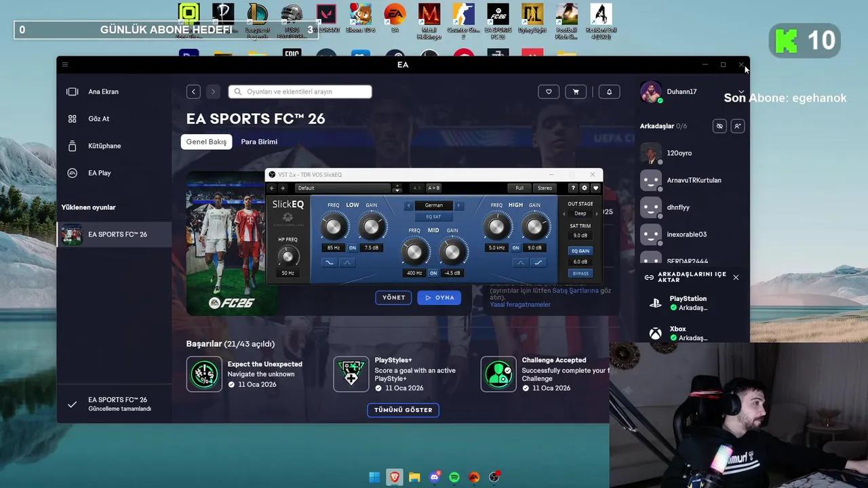
Task: Click the SlickEQ heart icon
Action: click(x=595, y=188)
